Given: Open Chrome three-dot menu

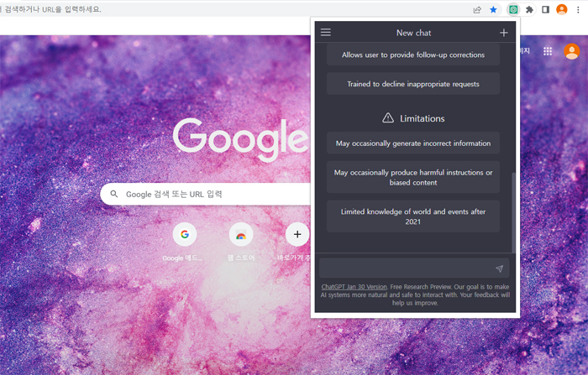Looking at the screenshot, I should (578, 10).
